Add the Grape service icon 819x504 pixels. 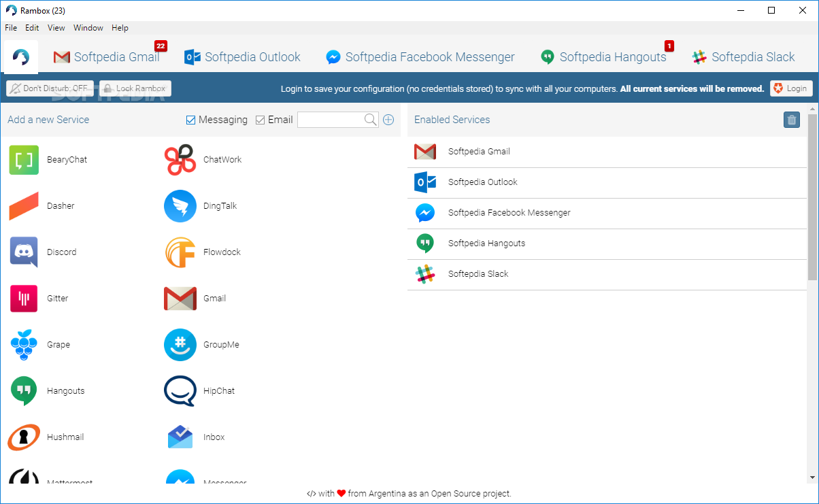coord(24,345)
